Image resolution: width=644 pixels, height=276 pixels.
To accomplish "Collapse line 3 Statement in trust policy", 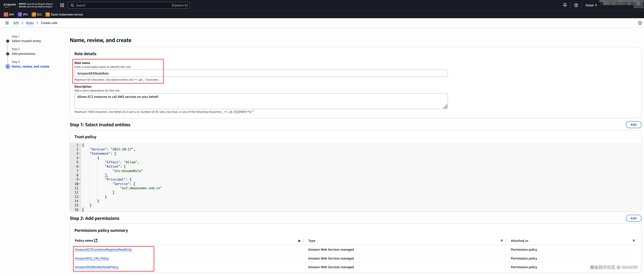I will pos(80,153).
